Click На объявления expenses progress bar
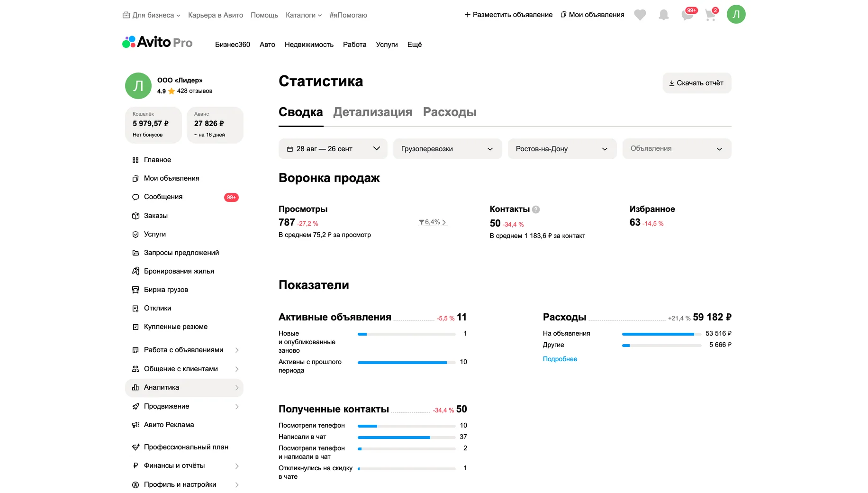868x493 pixels. coord(661,334)
